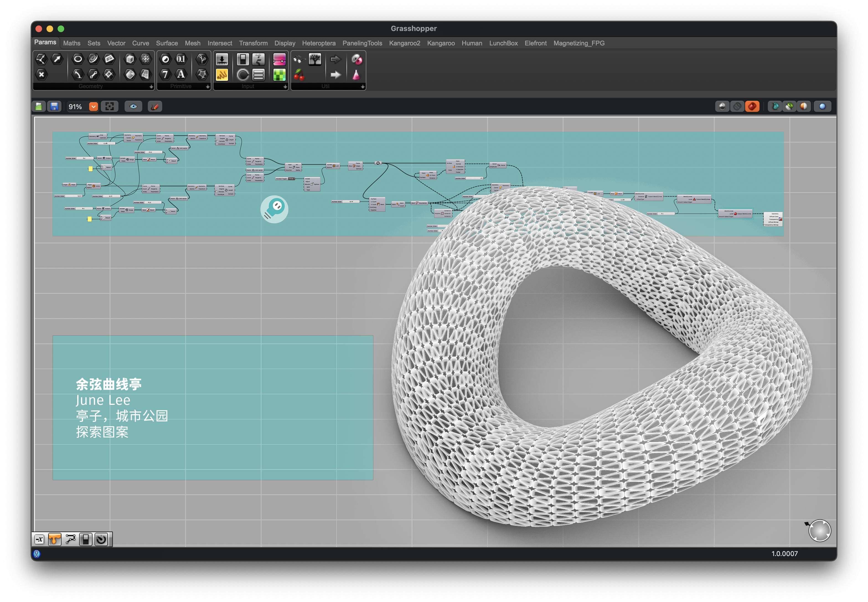Select the Circle parameter icon

click(78, 59)
